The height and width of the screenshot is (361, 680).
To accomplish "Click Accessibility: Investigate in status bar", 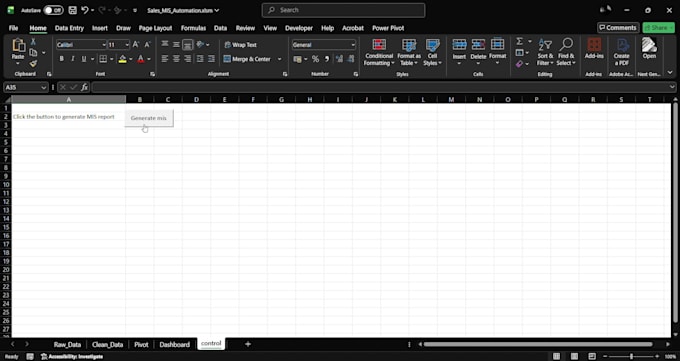I will point(72,357).
